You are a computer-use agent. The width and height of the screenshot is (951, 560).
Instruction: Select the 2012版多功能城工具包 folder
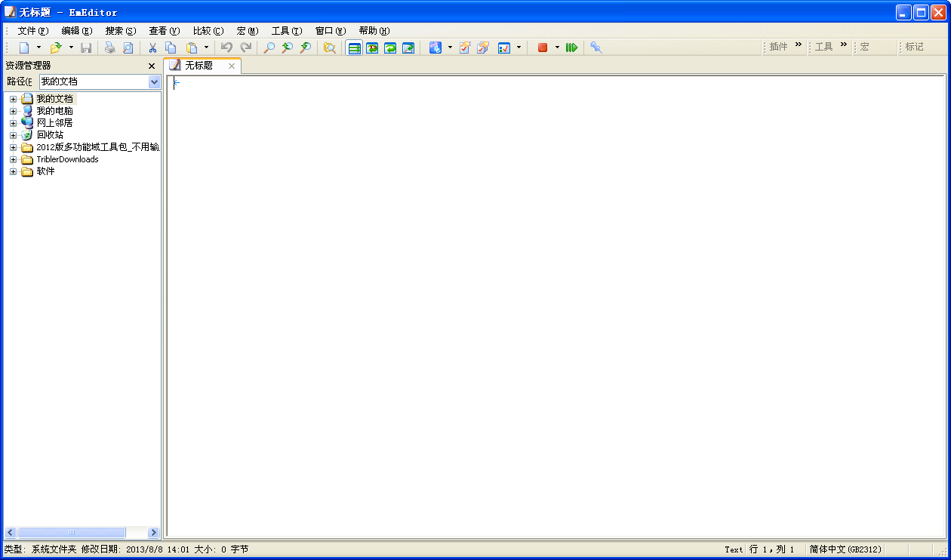pos(98,147)
